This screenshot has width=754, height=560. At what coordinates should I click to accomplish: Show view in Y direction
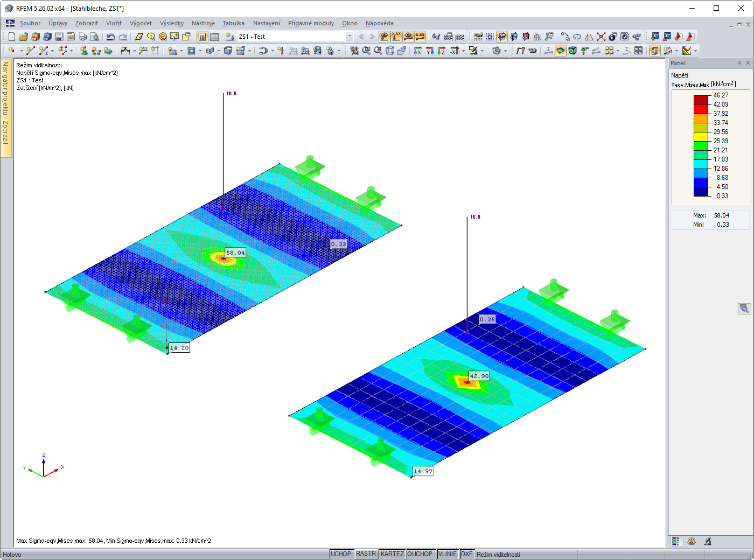click(430, 51)
